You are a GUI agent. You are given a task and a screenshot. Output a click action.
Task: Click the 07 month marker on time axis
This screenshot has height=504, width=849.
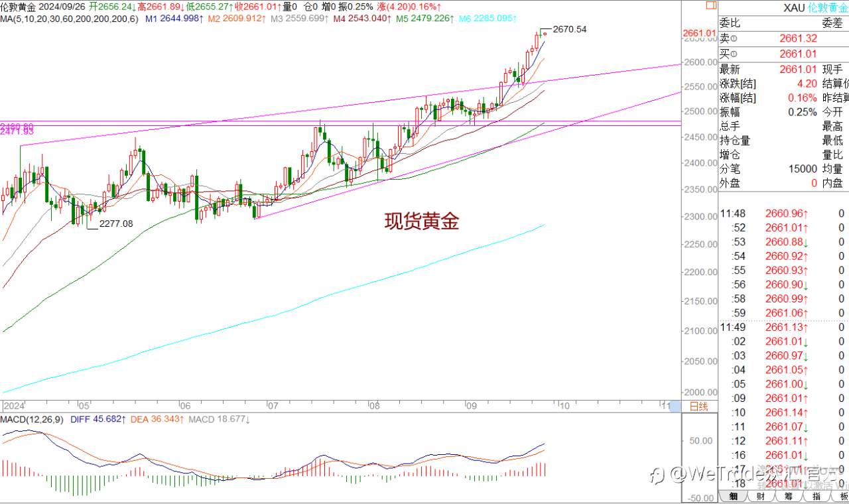(x=272, y=406)
